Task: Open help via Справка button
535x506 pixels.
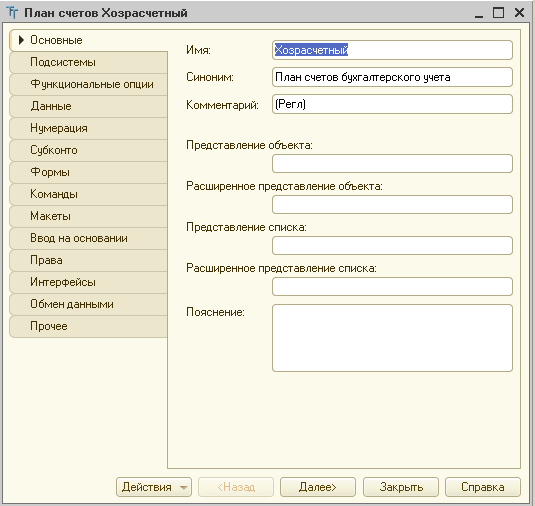Action: (x=483, y=487)
